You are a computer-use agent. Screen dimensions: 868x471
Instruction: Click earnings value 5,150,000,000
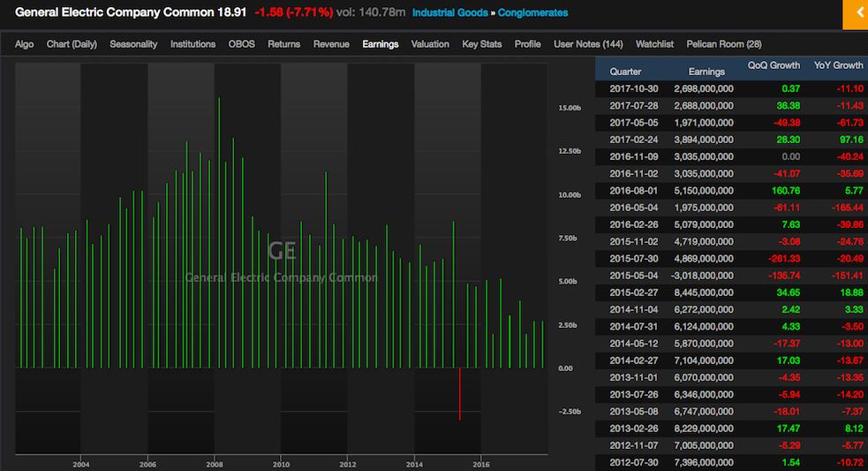pyautogui.click(x=704, y=191)
